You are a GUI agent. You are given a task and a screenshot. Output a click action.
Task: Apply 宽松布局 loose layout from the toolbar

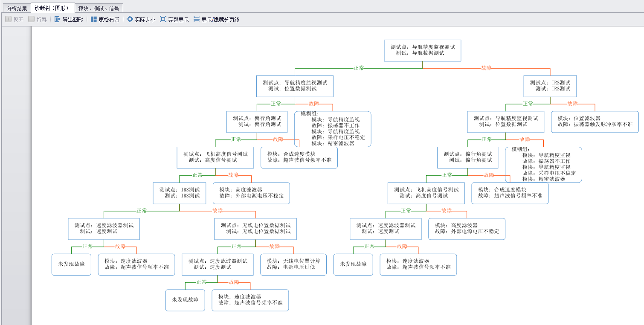pos(104,20)
